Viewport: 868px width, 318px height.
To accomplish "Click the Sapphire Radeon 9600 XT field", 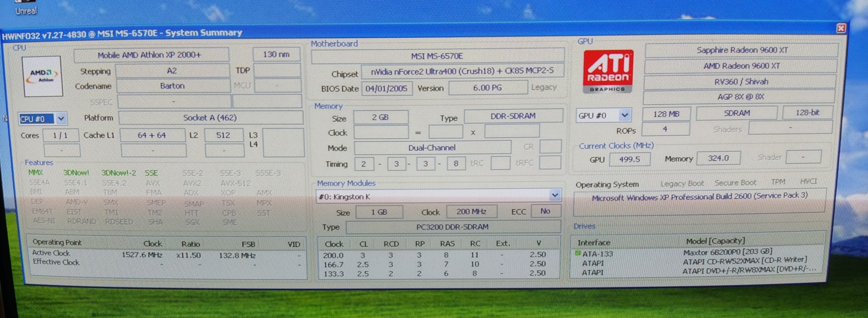I will (742, 50).
